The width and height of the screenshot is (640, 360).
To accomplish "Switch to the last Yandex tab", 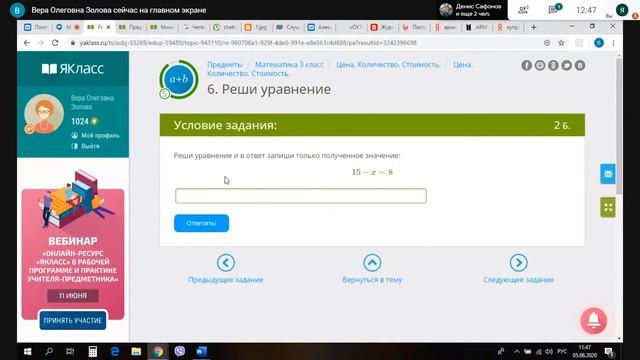I will point(508,27).
